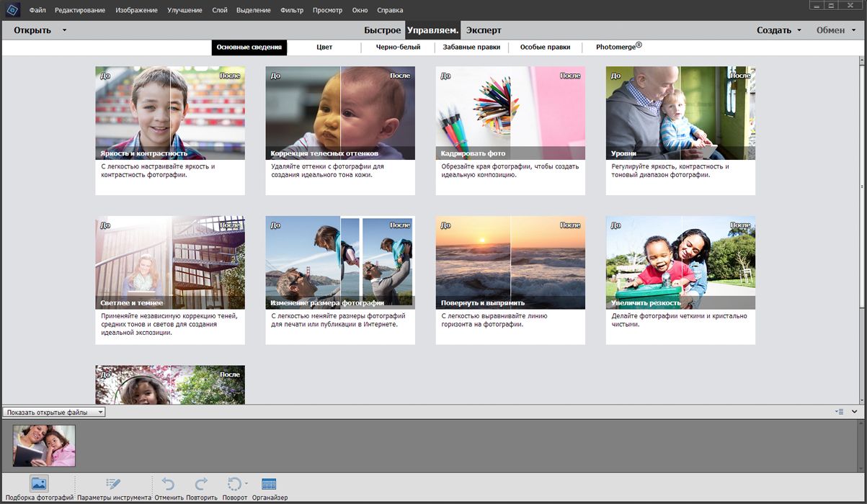Open the Фильтр menu
The width and height of the screenshot is (867, 504).
tap(292, 10)
